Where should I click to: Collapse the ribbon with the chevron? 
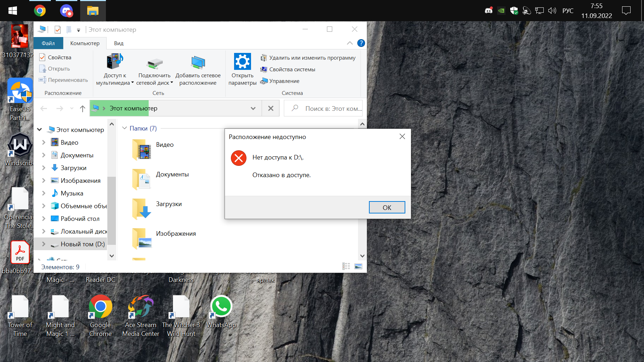(350, 43)
